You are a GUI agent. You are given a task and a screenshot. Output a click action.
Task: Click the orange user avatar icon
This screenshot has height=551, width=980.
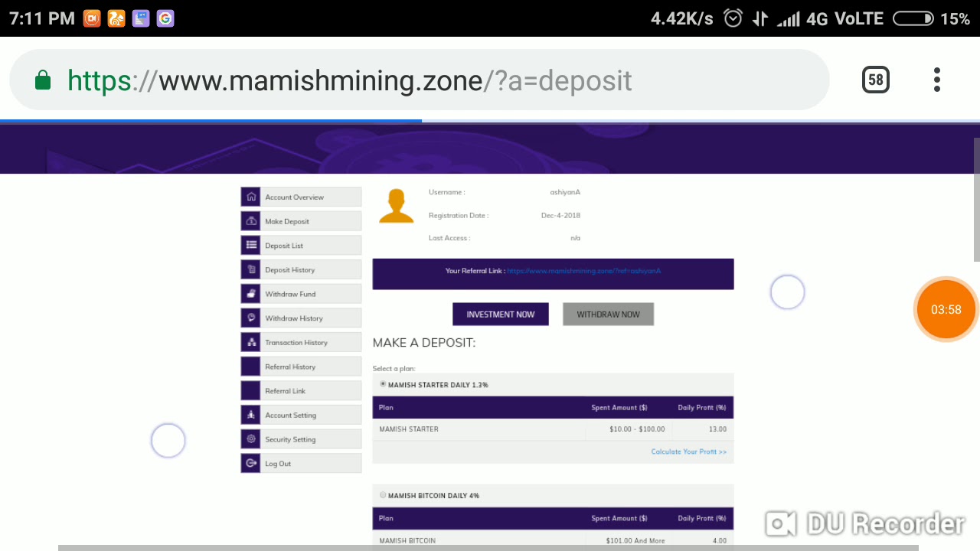[x=397, y=206]
